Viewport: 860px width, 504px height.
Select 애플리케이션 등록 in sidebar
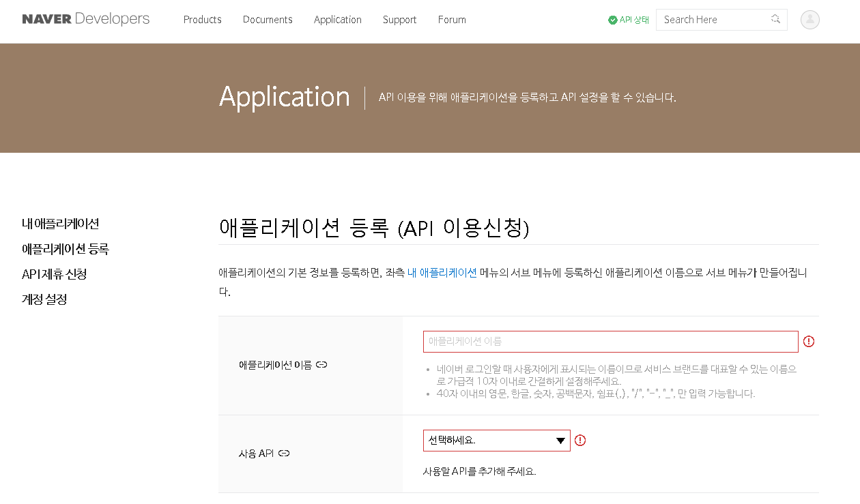click(66, 249)
